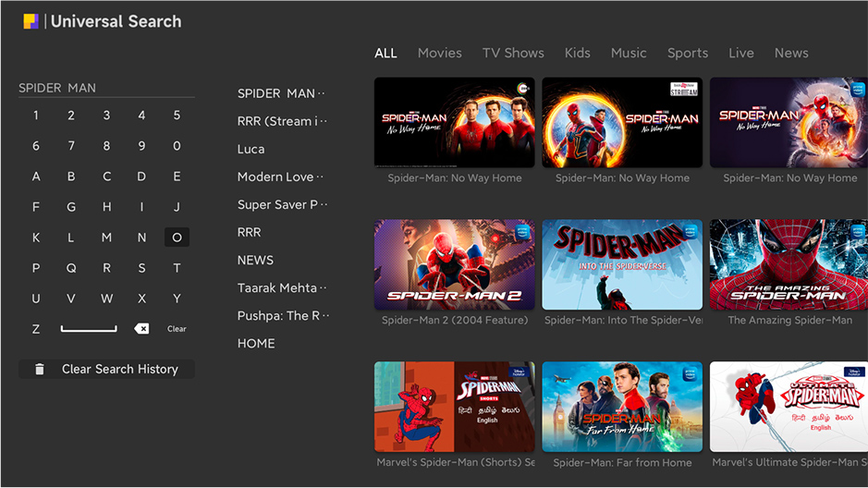Select SPIDER MAN in search history

click(x=281, y=93)
